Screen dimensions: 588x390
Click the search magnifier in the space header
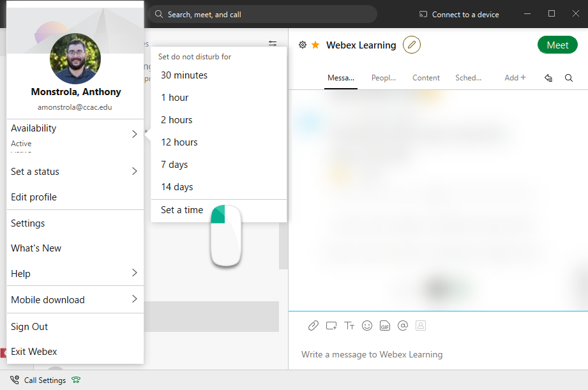click(x=568, y=77)
